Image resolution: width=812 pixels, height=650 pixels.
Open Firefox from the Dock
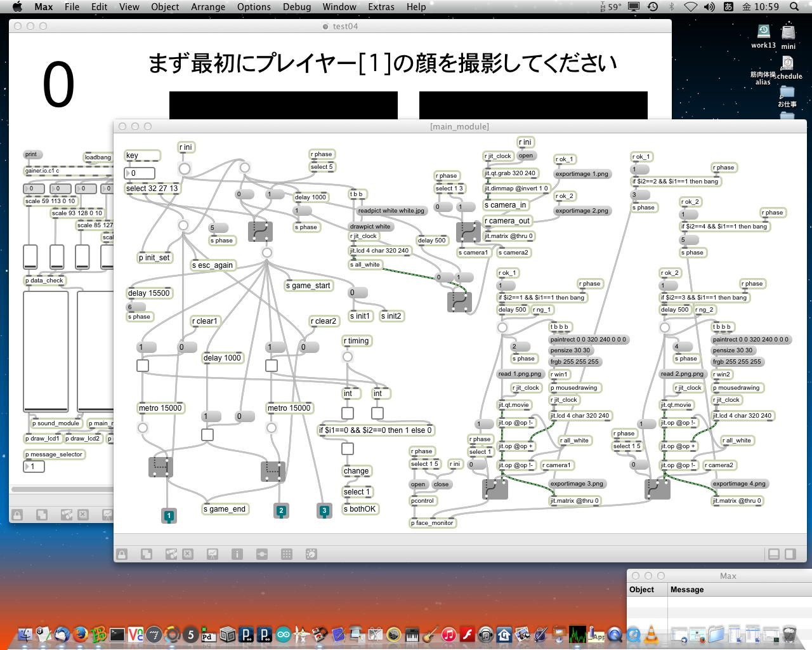click(81, 633)
